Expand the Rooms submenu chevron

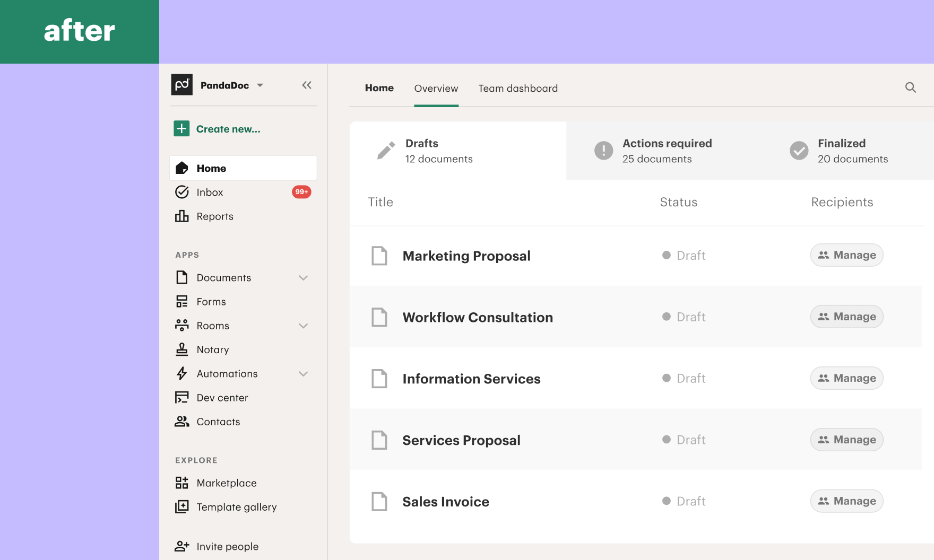(303, 326)
